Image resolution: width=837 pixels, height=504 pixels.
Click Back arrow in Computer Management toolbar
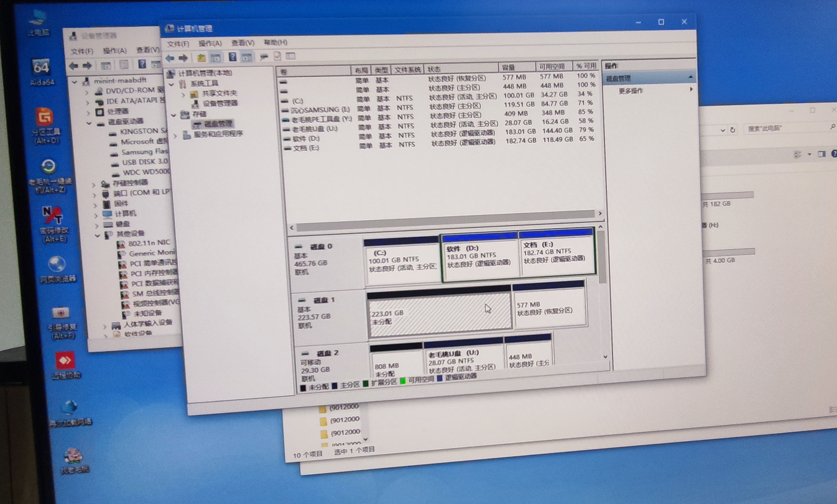170,58
